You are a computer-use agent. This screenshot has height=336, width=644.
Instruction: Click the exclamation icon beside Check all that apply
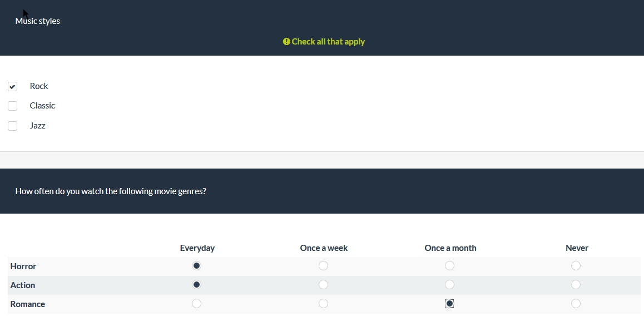(x=286, y=42)
